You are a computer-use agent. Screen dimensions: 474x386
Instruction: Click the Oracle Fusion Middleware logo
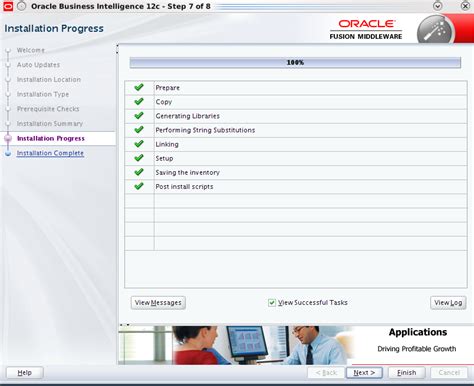coord(366,30)
